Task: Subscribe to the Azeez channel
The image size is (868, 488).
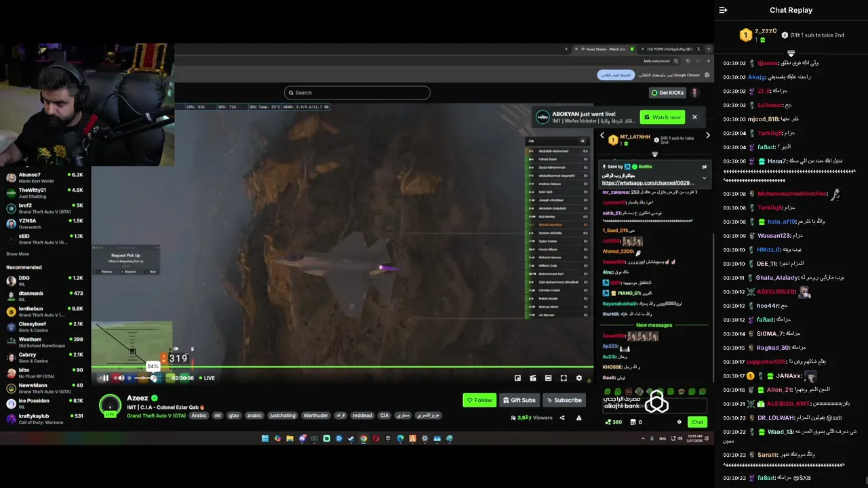Action: coord(564,400)
